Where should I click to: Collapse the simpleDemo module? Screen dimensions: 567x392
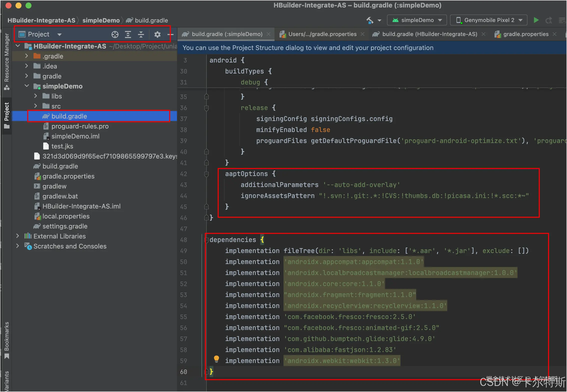click(x=26, y=86)
